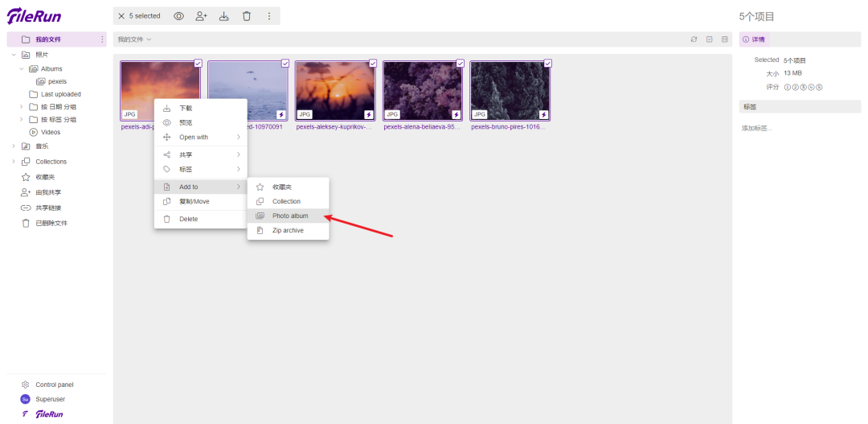The width and height of the screenshot is (868, 424).
Task: Expand the Collections tree node
Action: click(x=14, y=162)
